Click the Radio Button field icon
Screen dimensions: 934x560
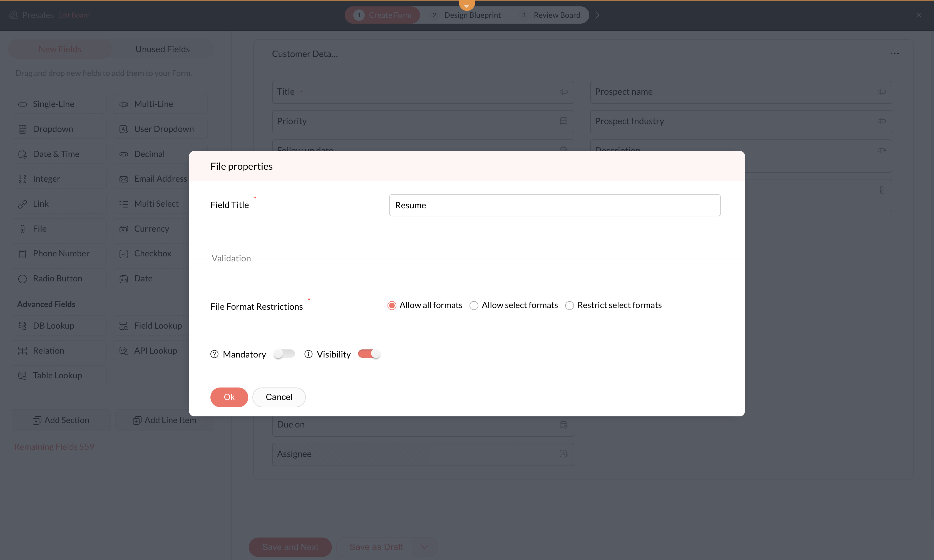click(x=23, y=279)
